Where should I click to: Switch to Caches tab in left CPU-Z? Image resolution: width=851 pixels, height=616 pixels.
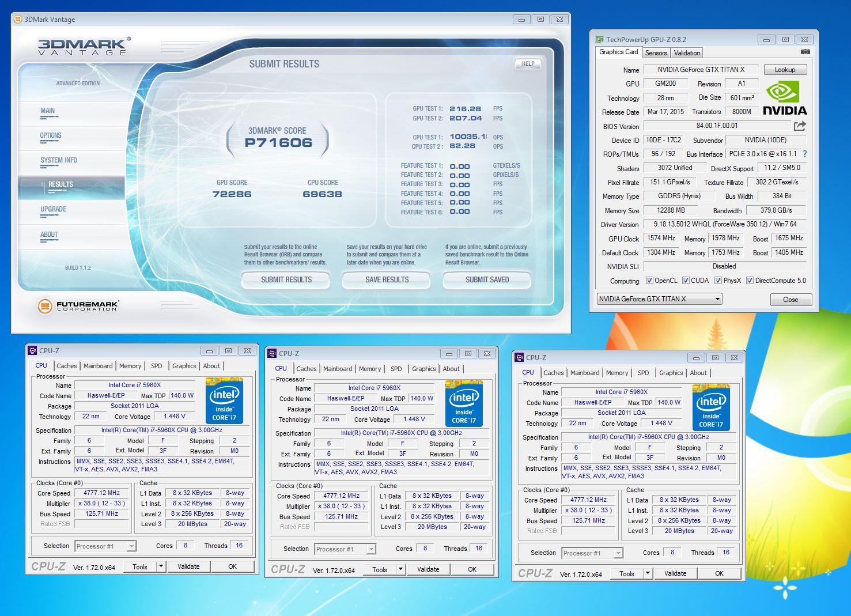coord(67,366)
